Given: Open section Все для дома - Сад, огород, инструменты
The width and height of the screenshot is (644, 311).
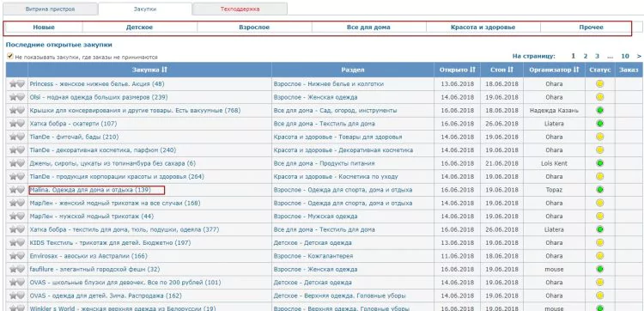Looking at the screenshot, I should tap(335, 111).
